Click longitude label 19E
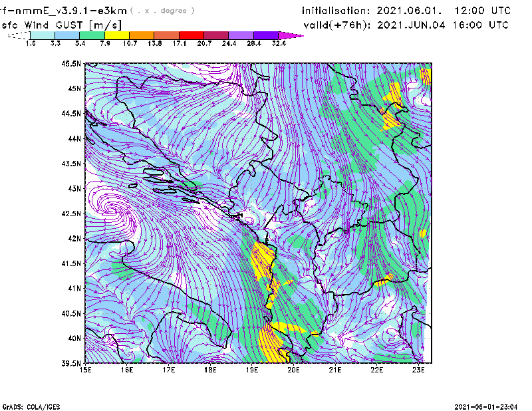 (252, 370)
